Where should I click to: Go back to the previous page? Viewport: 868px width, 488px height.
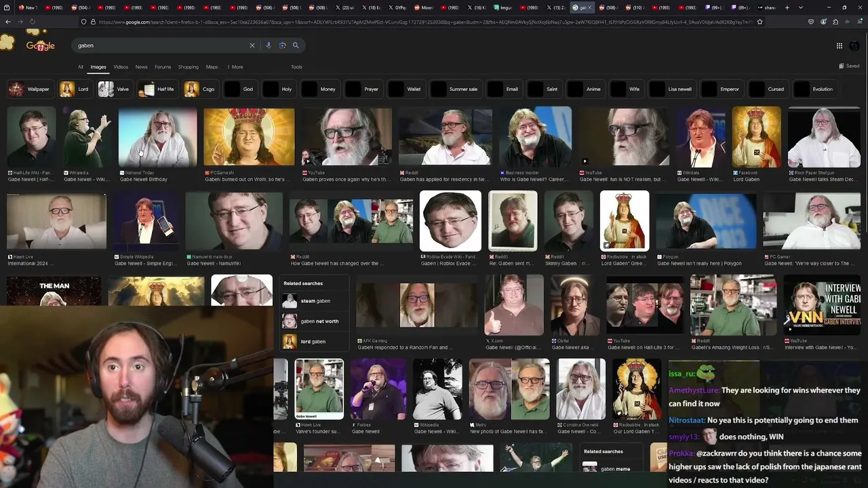8,22
